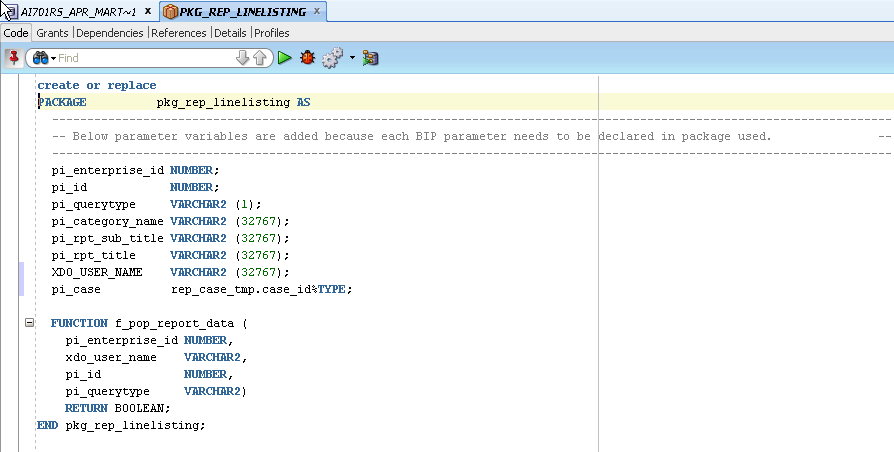
Task: Click the 'FUNCTION f_pop_report_data (' line
Action: tap(149, 323)
